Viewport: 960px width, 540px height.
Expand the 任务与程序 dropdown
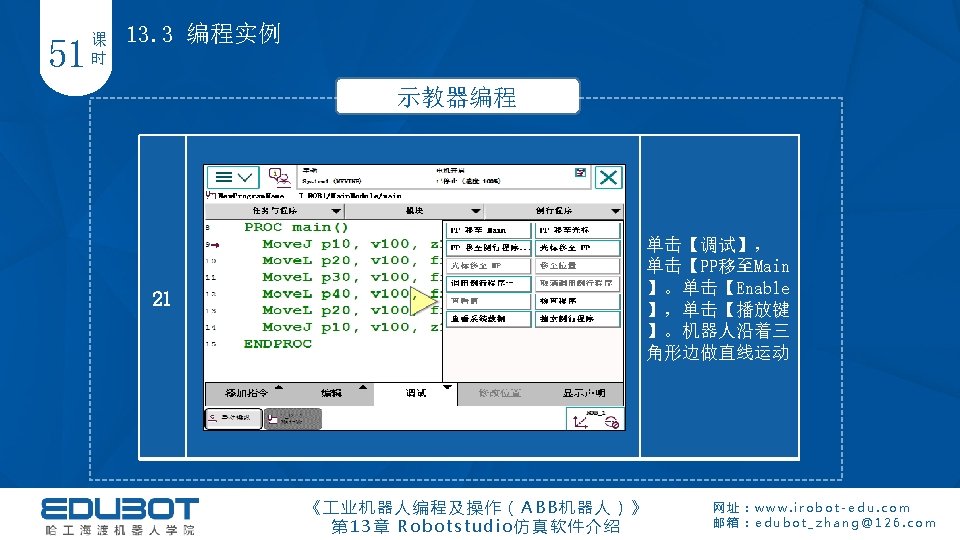(275, 211)
